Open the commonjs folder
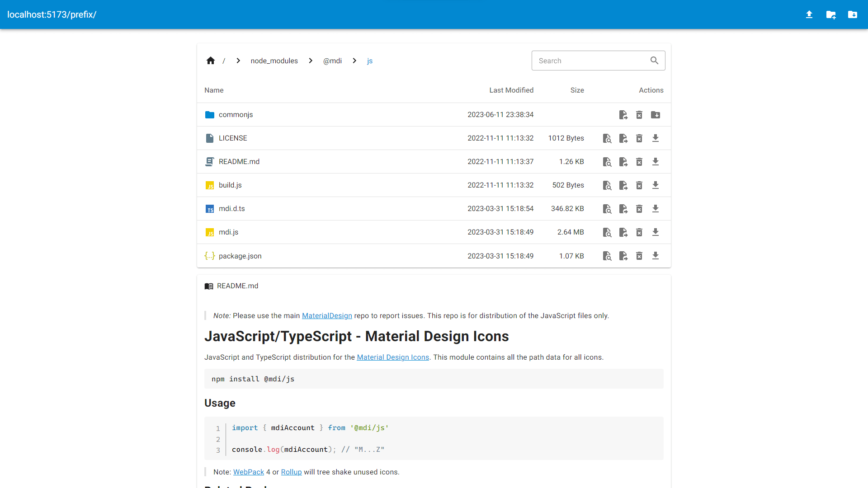This screenshot has height=488, width=868. pyautogui.click(x=236, y=115)
